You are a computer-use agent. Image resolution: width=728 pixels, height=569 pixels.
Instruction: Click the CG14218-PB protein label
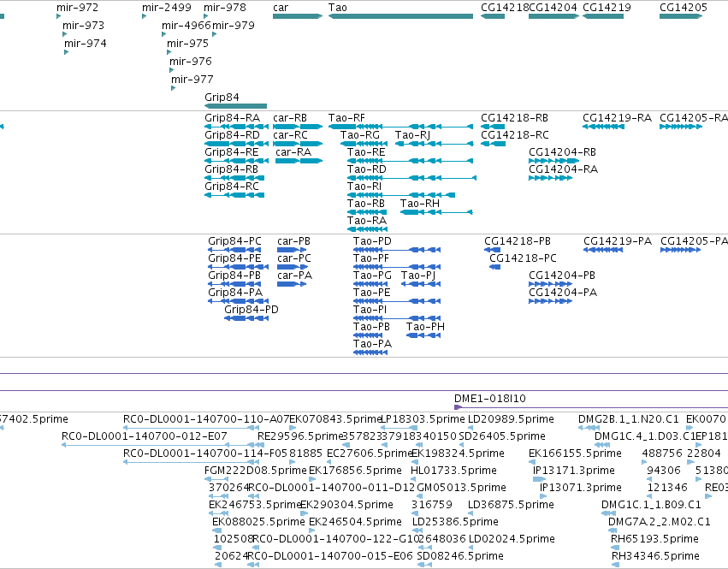(x=518, y=241)
